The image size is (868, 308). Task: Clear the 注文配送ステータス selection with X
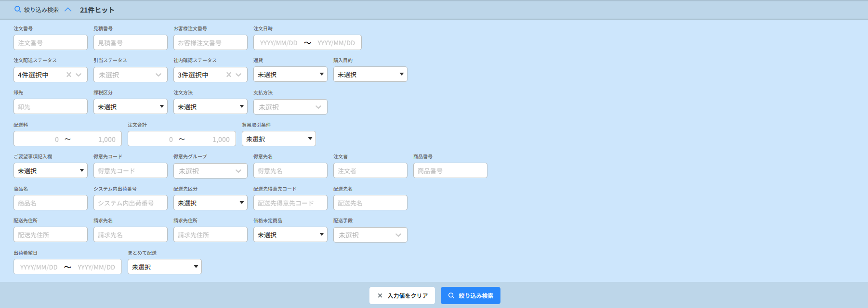pos(69,75)
